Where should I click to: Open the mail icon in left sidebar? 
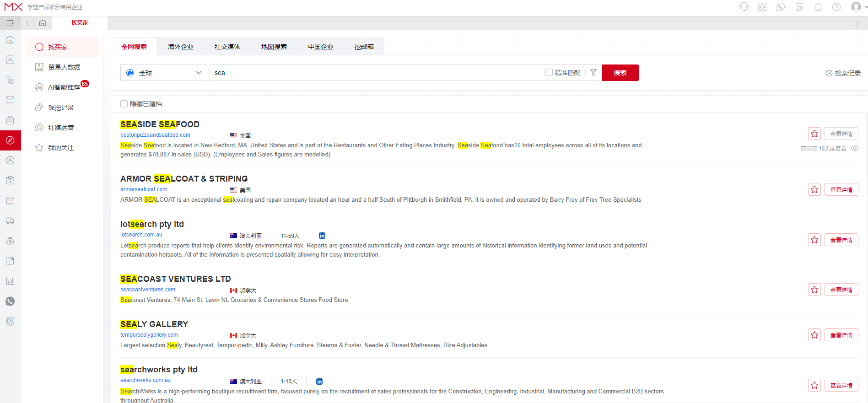(10, 100)
